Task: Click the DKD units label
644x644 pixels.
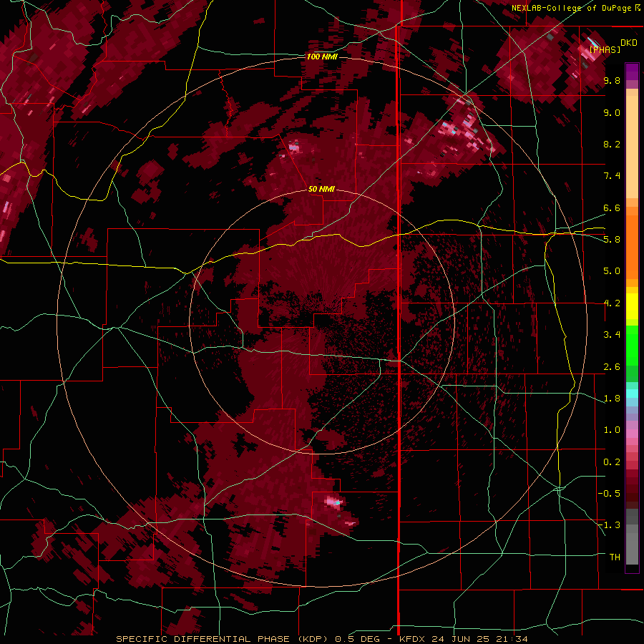Action: tap(629, 42)
